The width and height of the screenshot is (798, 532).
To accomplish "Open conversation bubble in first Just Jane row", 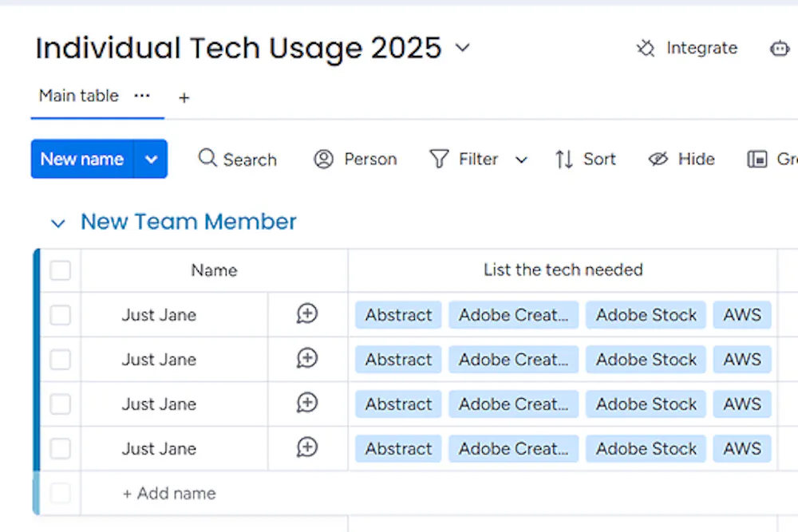I will coord(307,314).
